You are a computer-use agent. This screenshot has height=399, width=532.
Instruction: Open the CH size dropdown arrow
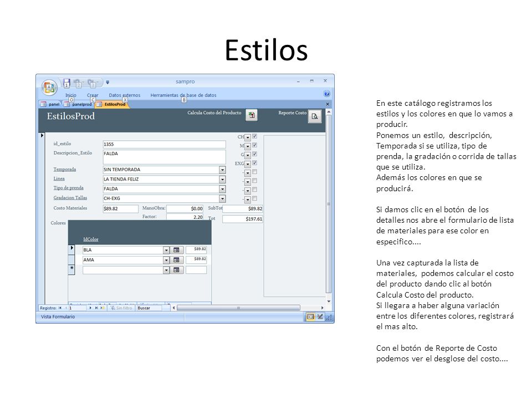pyautogui.click(x=248, y=137)
